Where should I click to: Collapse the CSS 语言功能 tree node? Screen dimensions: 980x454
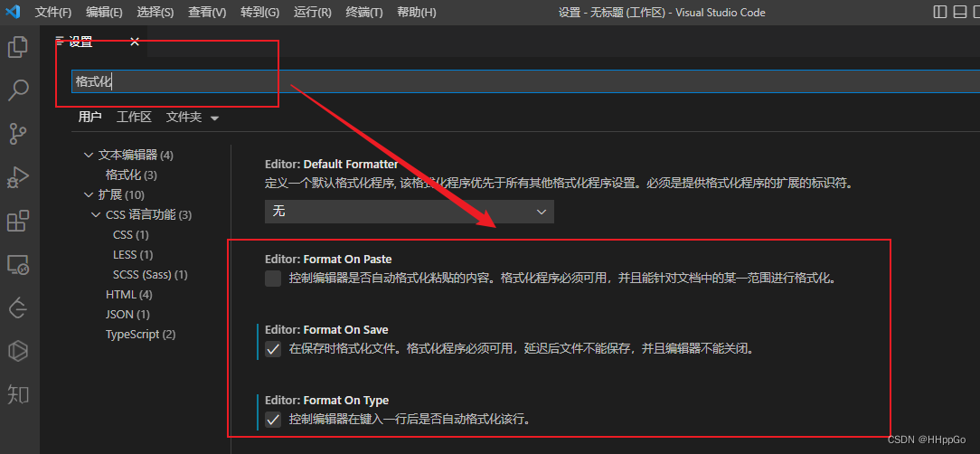[96, 215]
